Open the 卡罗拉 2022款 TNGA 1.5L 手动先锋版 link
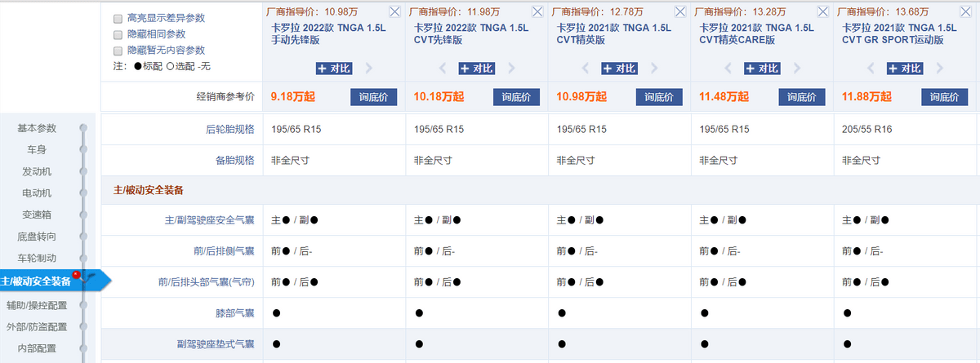 (x=327, y=33)
